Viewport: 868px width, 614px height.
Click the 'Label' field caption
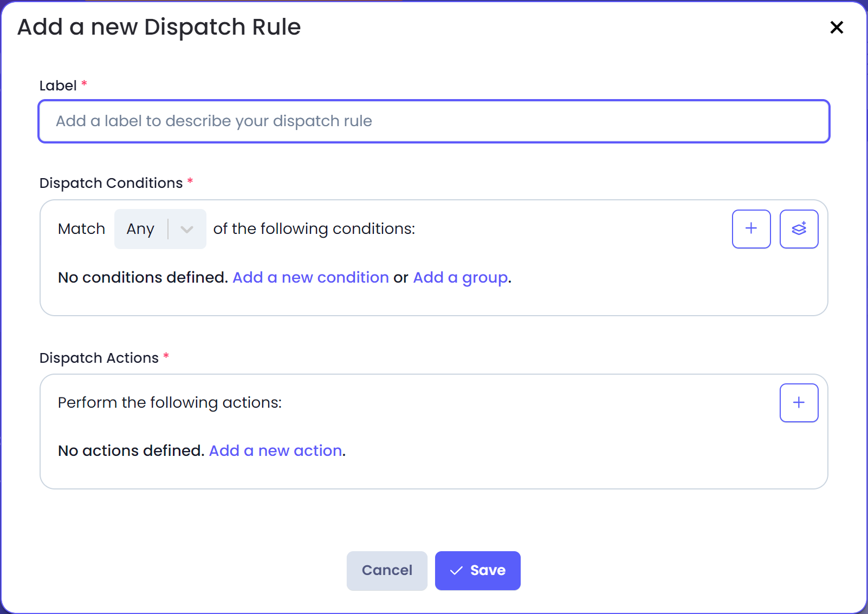coord(57,86)
